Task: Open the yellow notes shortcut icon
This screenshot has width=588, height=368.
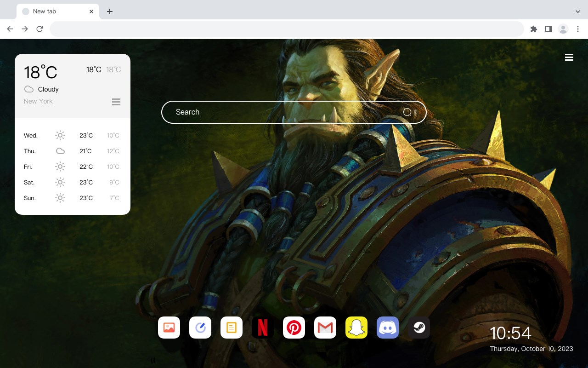Action: coord(232,328)
